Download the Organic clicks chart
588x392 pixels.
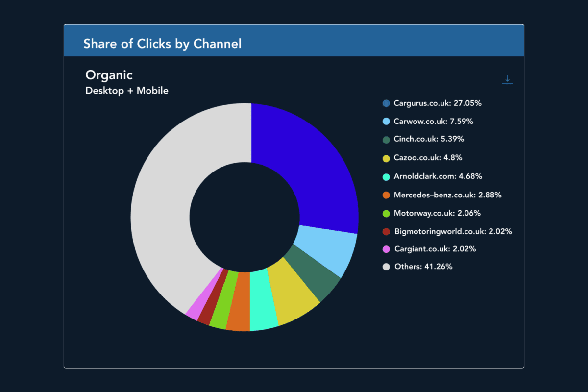(x=507, y=79)
